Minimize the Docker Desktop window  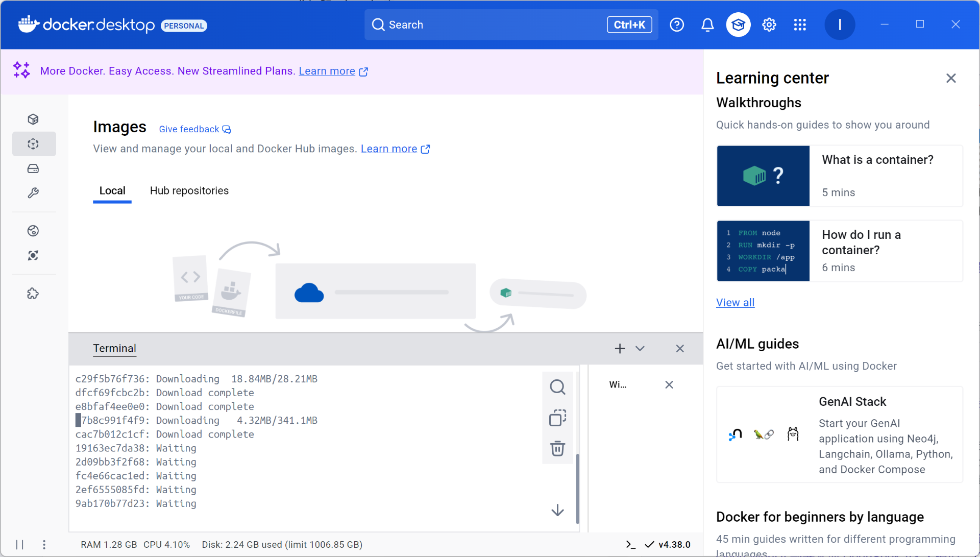pyautogui.click(x=885, y=24)
